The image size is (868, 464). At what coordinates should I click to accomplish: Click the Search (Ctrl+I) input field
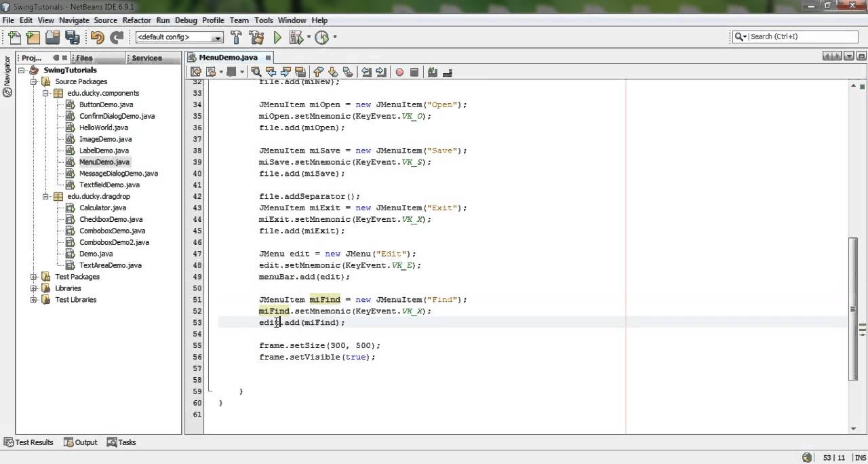pyautogui.click(x=795, y=37)
